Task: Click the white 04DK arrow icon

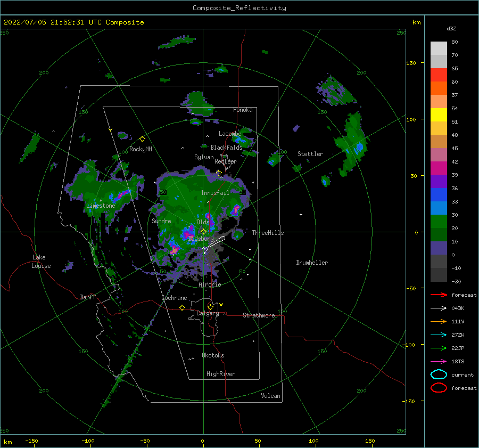Action: coord(439,308)
